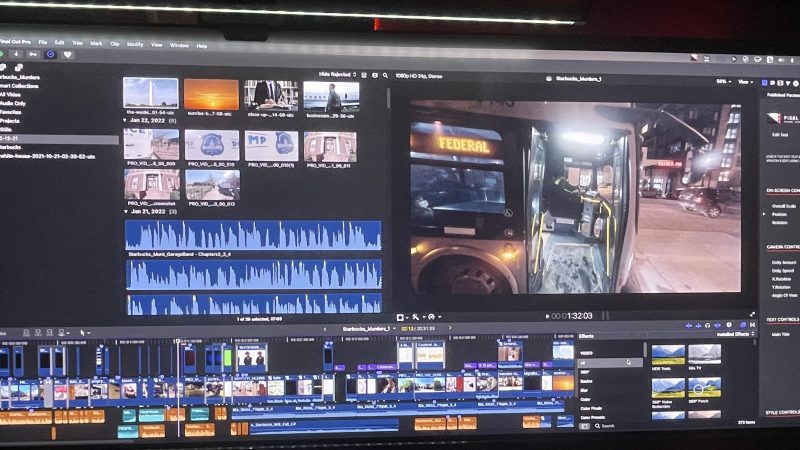This screenshot has height=450, width=800.
Task: Open the clip appearance icon beside Hide Rejected
Action: click(x=364, y=75)
